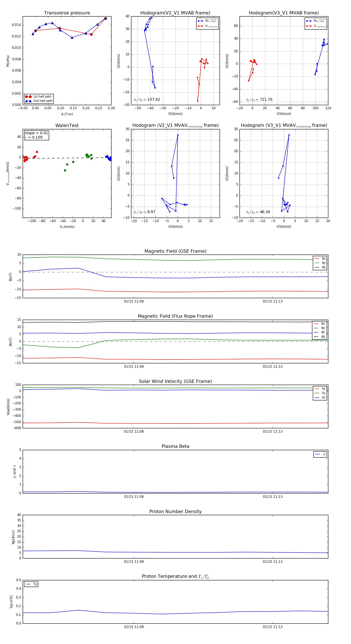Image resolution: width=351 pixels, height=644 pixels.
Task: Click the βp legend in the Plasma Beta plot
Action: (x=320, y=454)
